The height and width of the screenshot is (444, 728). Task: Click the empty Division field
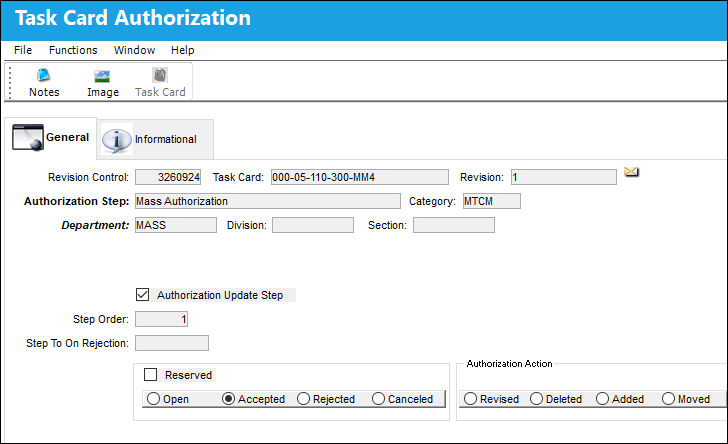pyautogui.click(x=312, y=225)
